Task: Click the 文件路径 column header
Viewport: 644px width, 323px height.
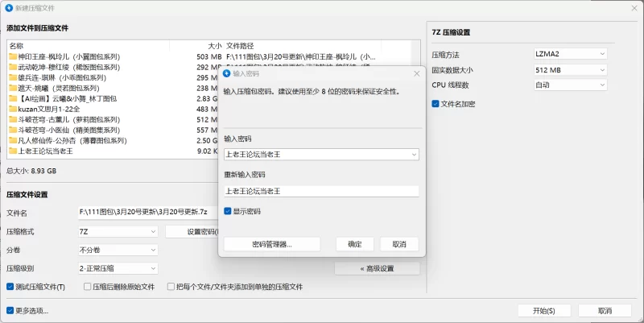Action: coord(241,46)
